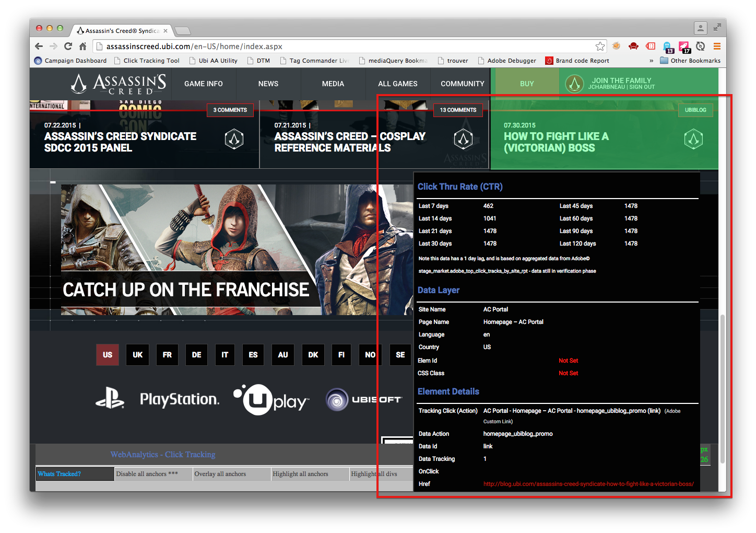This screenshot has width=756, height=533.
Task: Click the bookmark star in address bar
Action: coord(600,47)
